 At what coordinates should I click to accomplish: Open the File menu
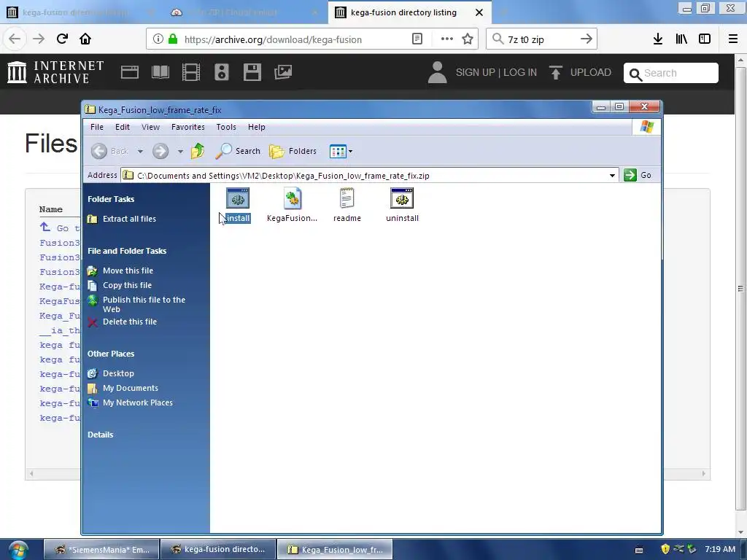(x=97, y=127)
